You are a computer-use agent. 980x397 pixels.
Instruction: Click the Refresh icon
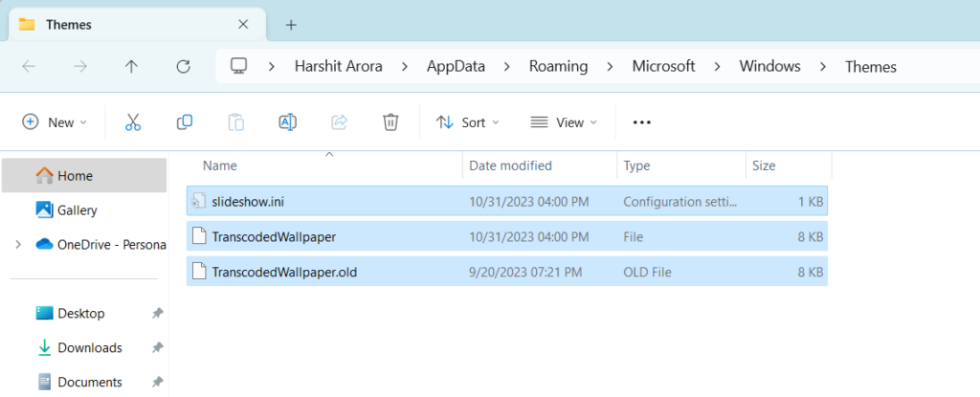(x=184, y=66)
